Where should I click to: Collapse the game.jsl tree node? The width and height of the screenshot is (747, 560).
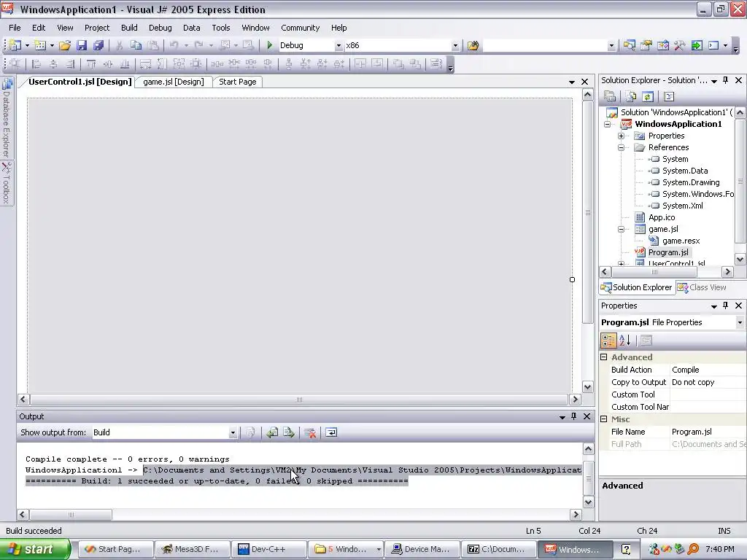(622, 230)
